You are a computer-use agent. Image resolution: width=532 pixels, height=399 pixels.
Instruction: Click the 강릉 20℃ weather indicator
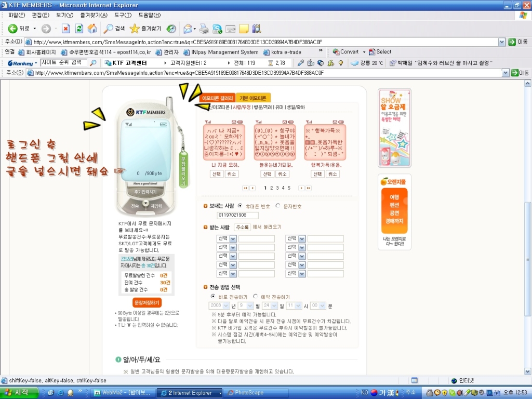(367, 63)
